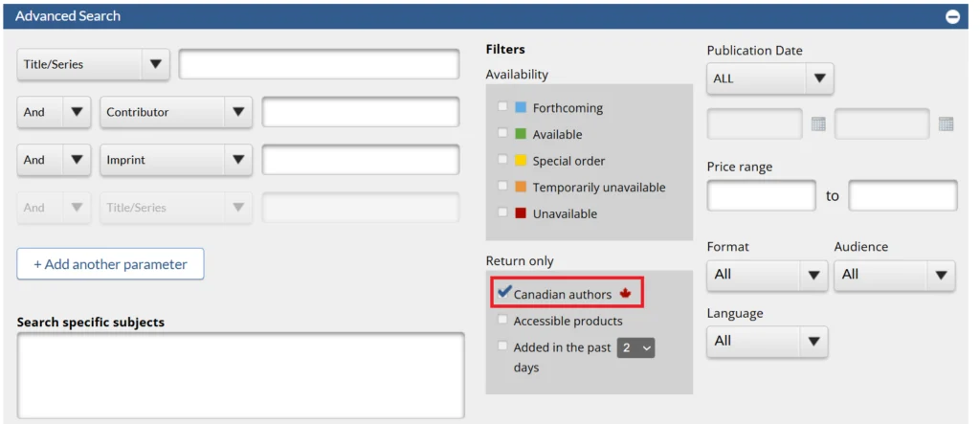The image size is (980, 424).
Task: Open the Title/Series search field dropdown
Action: (93, 64)
